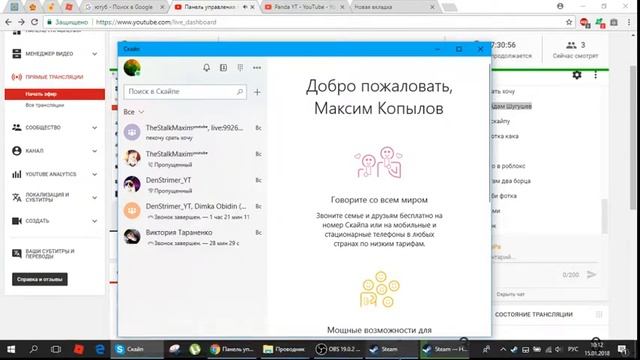Open the Виктория Тараненко conversation

192,237
